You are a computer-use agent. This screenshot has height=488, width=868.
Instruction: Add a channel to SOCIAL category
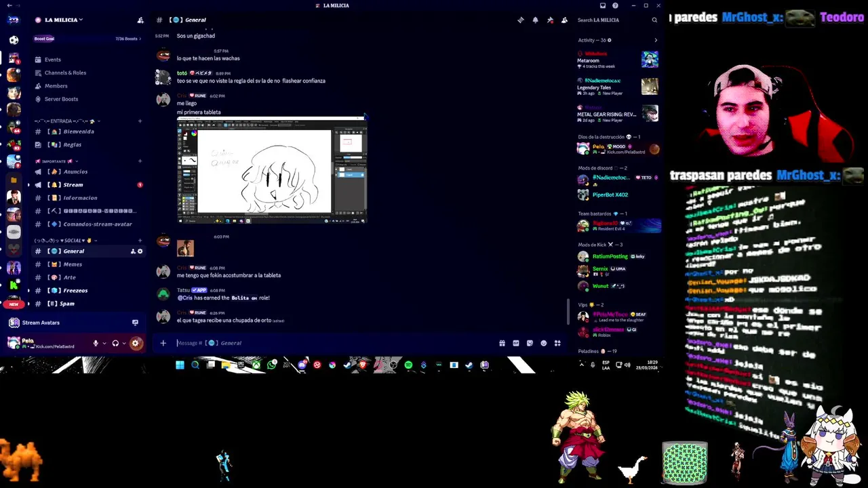click(140, 241)
